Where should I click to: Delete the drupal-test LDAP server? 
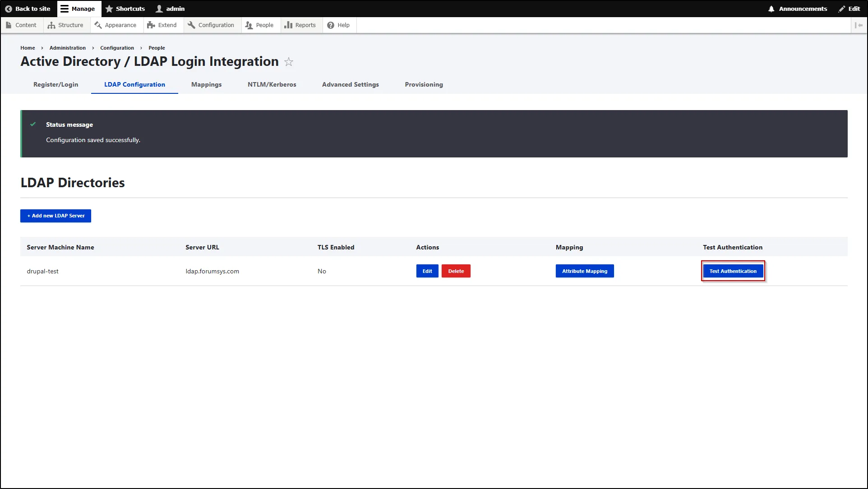(x=456, y=271)
